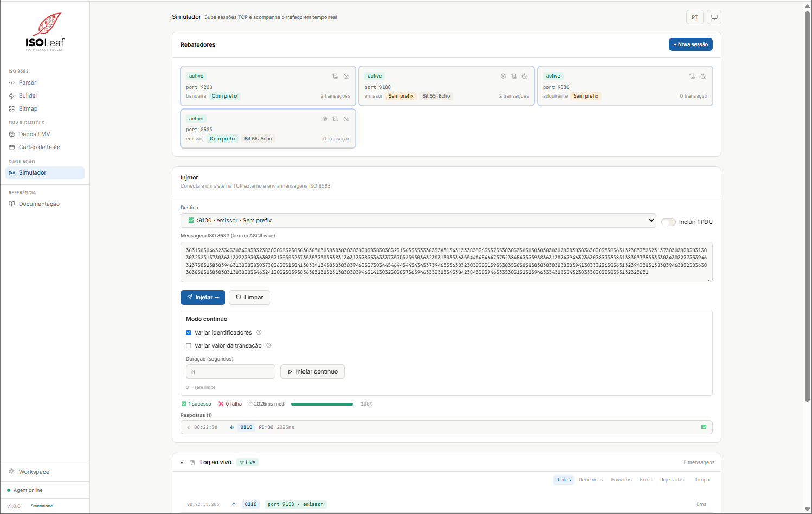Click the green 100% progress bar
Screen dimensions: 812x514
(x=322, y=404)
